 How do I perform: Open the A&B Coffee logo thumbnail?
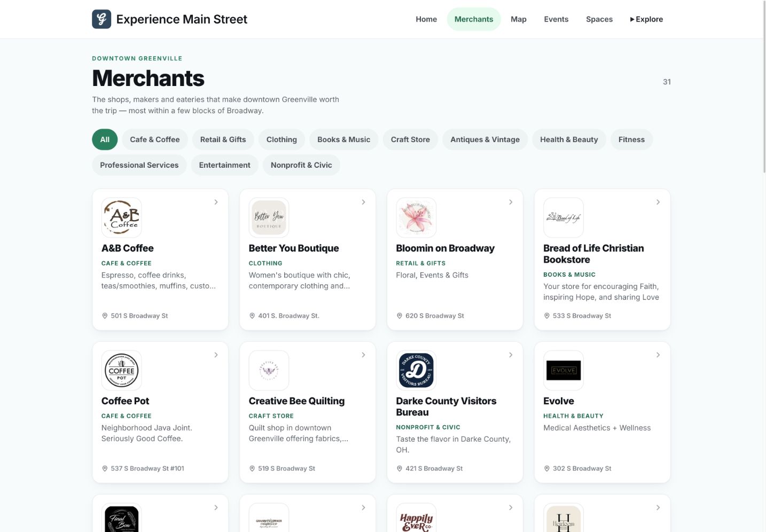[122, 217]
